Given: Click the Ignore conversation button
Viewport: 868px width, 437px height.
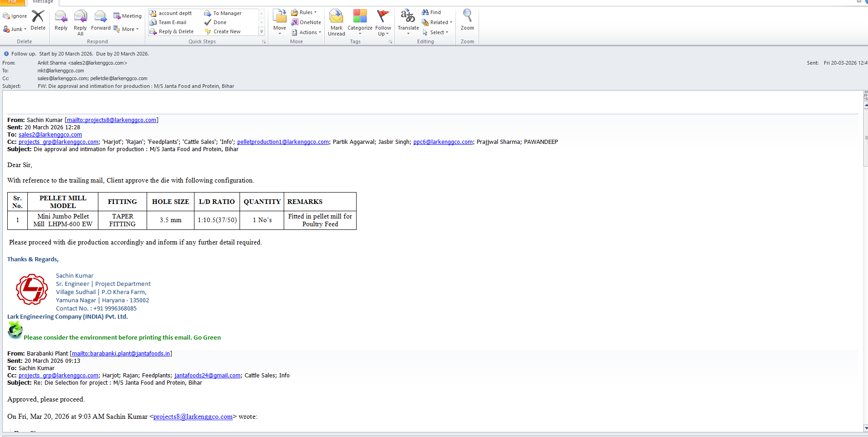Looking at the screenshot, I should point(15,16).
